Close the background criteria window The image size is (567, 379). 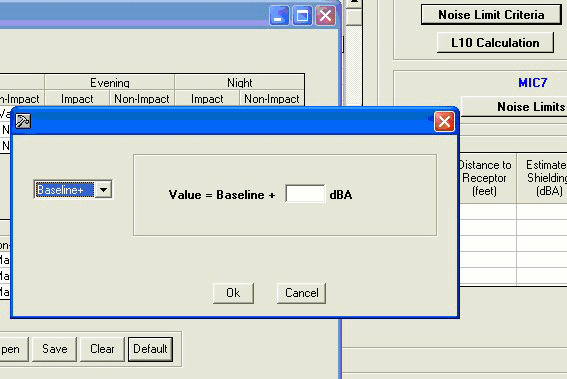coord(325,16)
